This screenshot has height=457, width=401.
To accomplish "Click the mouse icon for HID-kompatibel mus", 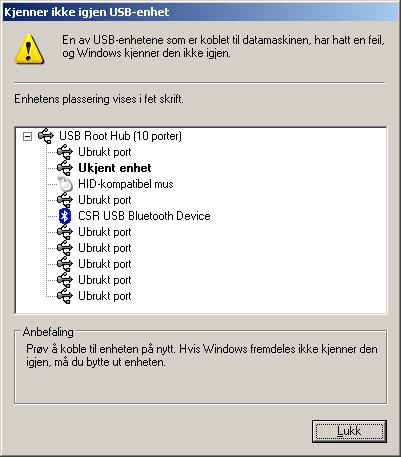I will tap(65, 184).
